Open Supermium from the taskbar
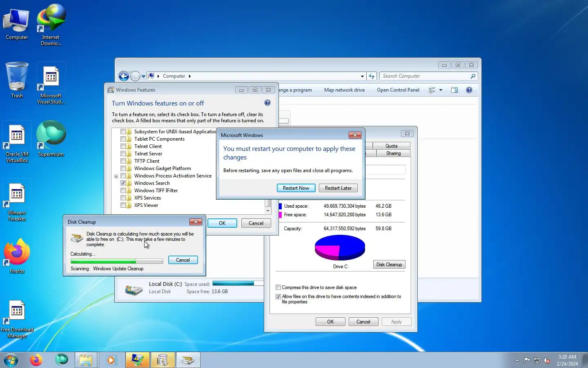588x368 pixels. (62, 360)
